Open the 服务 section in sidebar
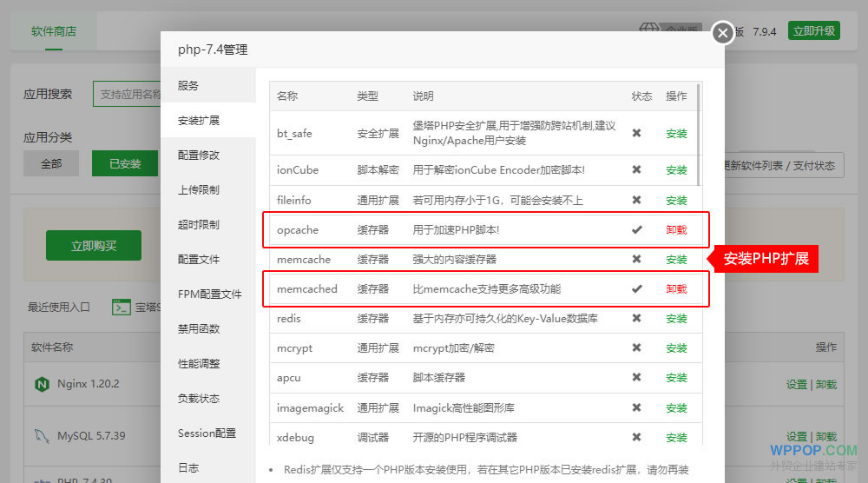The width and height of the screenshot is (868, 483). 188,85
